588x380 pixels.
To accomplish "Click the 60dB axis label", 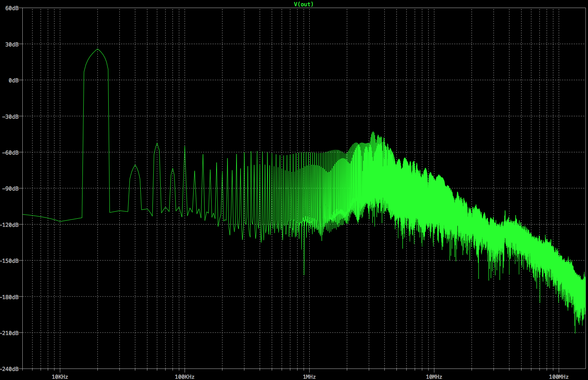I will pos(12,8).
